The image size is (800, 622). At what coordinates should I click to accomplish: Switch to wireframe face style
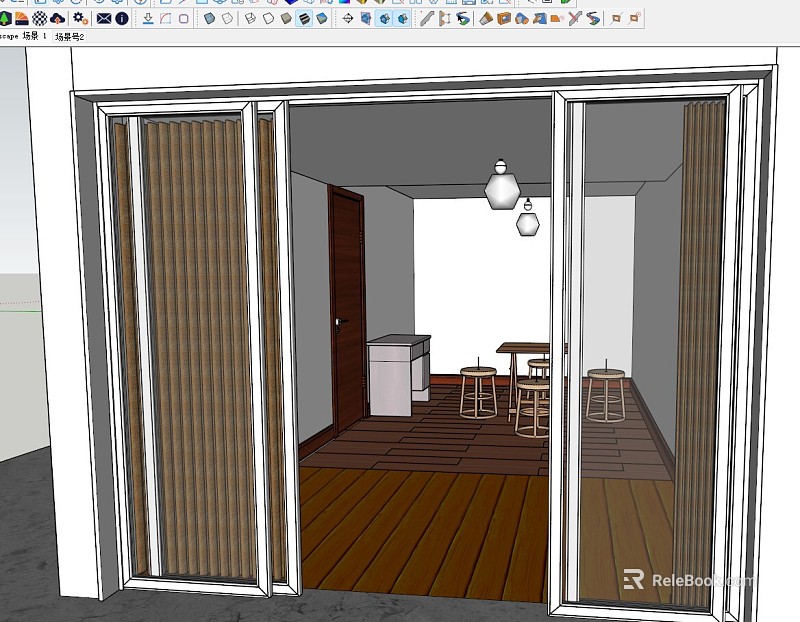251,19
